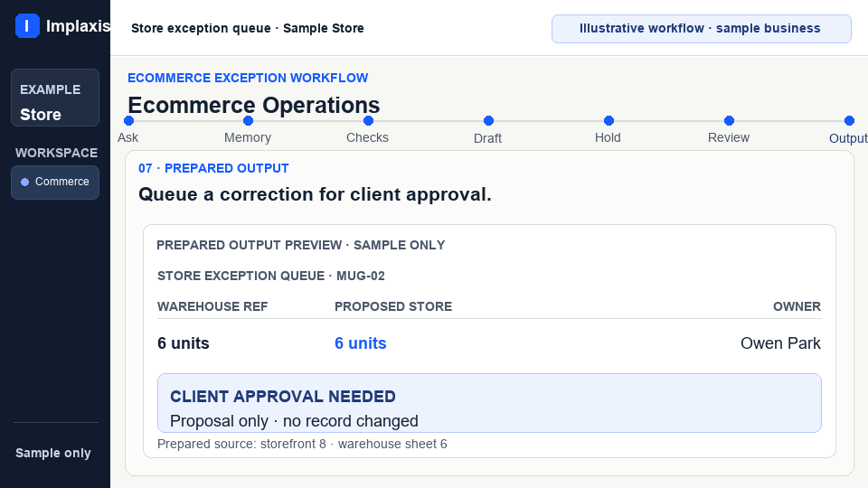
Task: Click the Review step label
Action: [729, 137]
